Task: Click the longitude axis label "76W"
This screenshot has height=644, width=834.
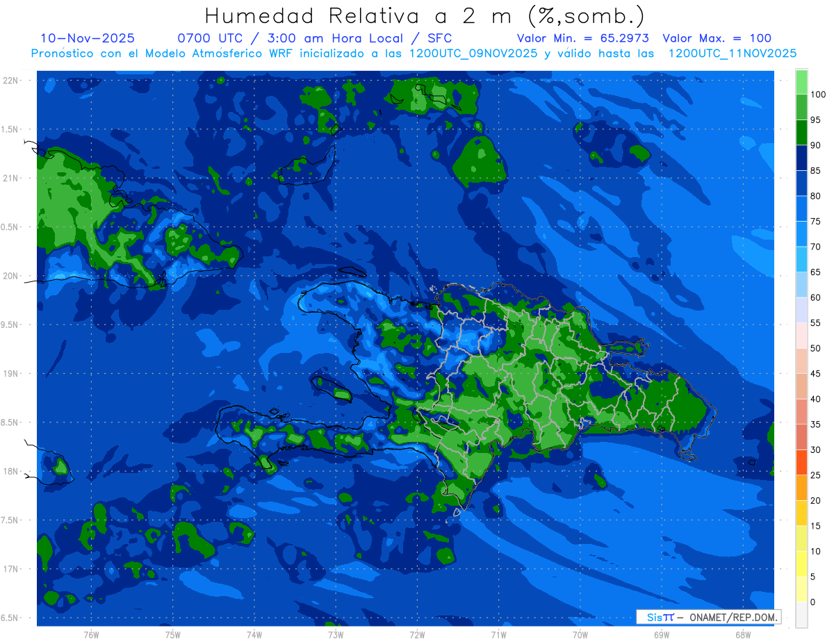Action: 91,635
